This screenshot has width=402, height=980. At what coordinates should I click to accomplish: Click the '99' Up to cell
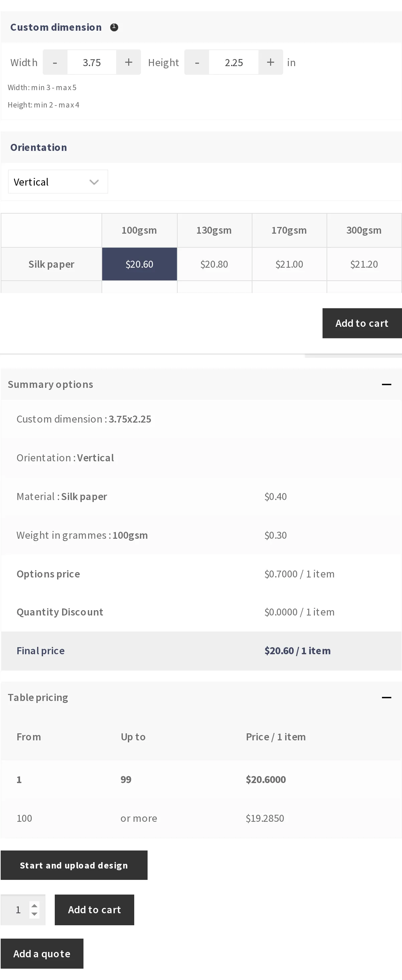coord(126,780)
